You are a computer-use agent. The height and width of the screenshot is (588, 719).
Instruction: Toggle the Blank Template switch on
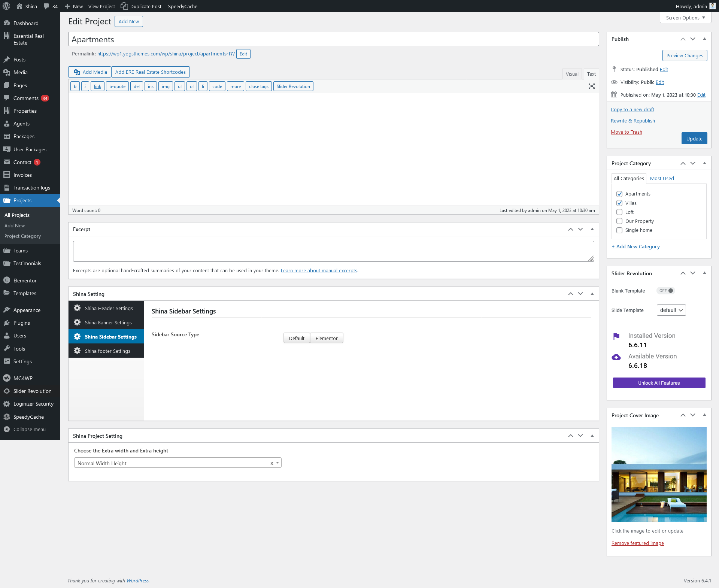tap(666, 291)
